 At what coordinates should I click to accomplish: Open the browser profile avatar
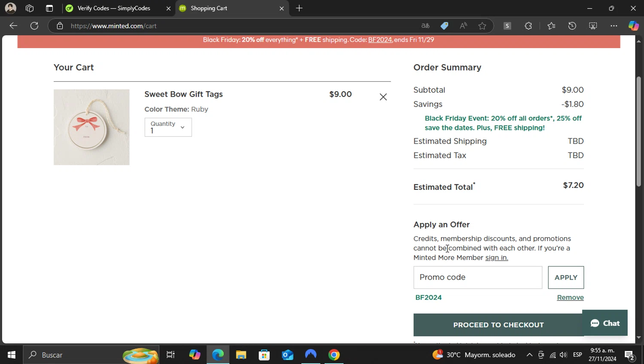point(10,8)
